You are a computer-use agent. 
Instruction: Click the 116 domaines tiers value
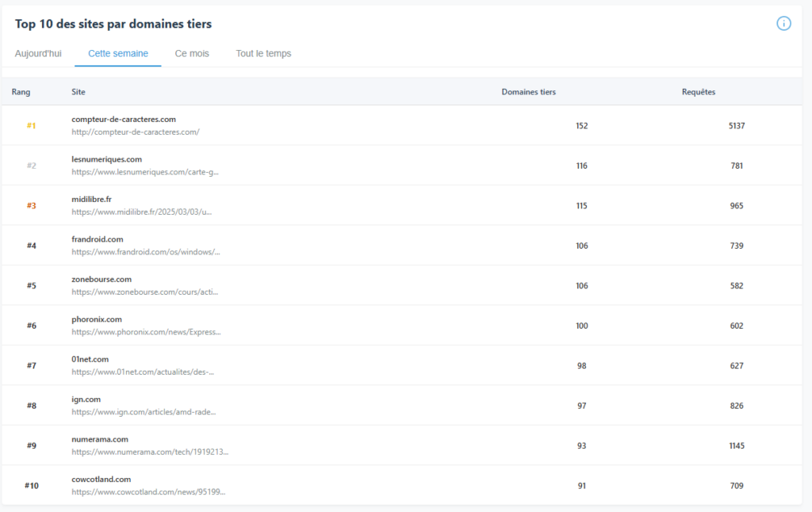[x=581, y=166]
